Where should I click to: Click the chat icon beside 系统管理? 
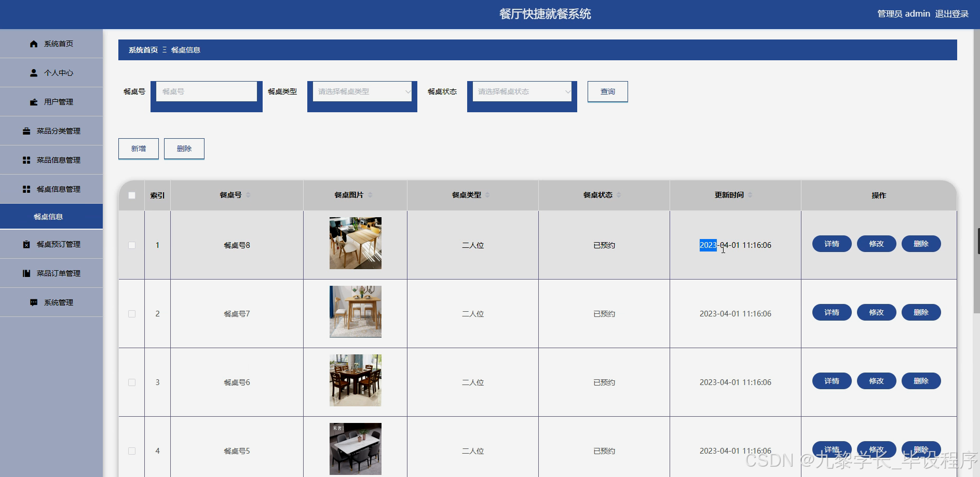(34, 302)
